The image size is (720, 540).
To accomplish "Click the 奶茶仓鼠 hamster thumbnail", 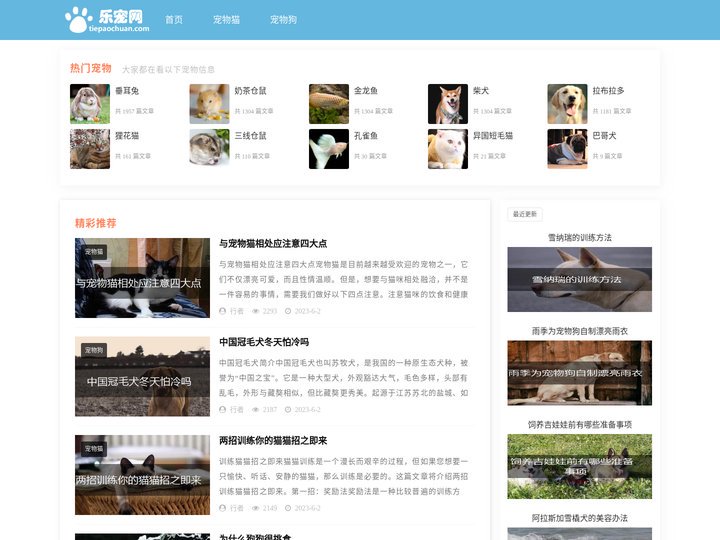I will pyautogui.click(x=209, y=104).
